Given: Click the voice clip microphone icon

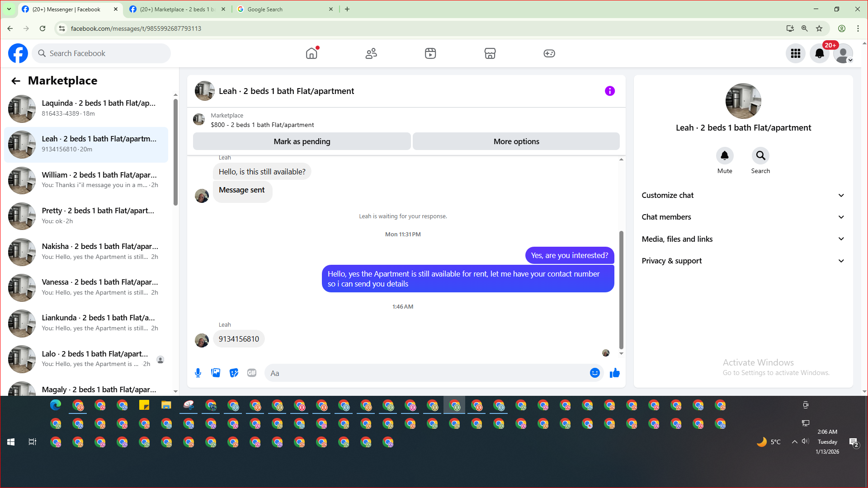Looking at the screenshot, I should tap(198, 373).
